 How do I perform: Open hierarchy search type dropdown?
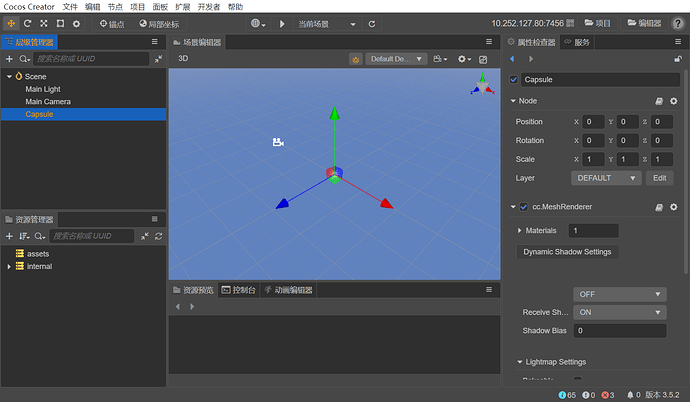coord(25,59)
